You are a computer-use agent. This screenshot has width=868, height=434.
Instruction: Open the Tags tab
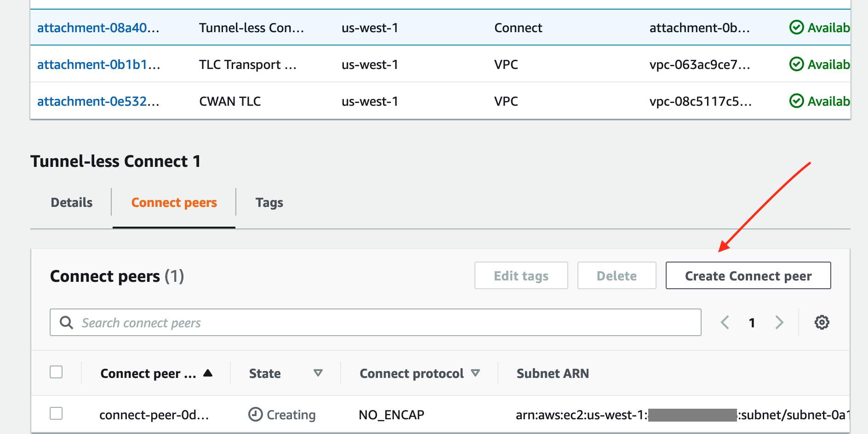pyautogui.click(x=269, y=202)
